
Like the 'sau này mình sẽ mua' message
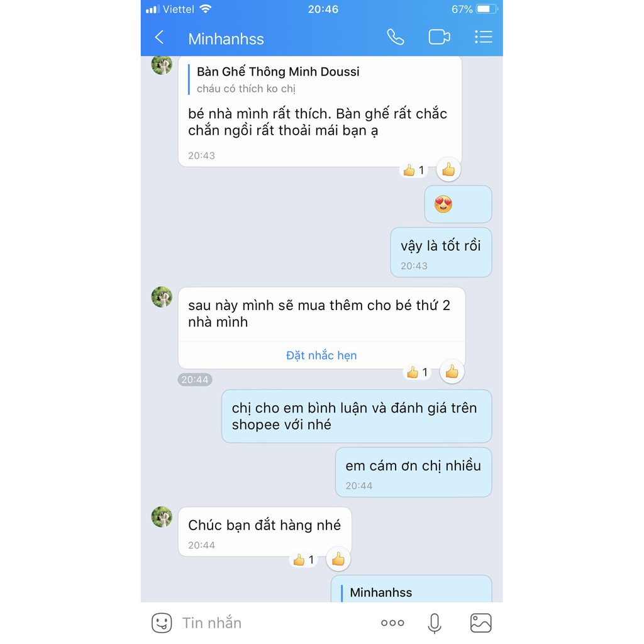click(x=452, y=372)
